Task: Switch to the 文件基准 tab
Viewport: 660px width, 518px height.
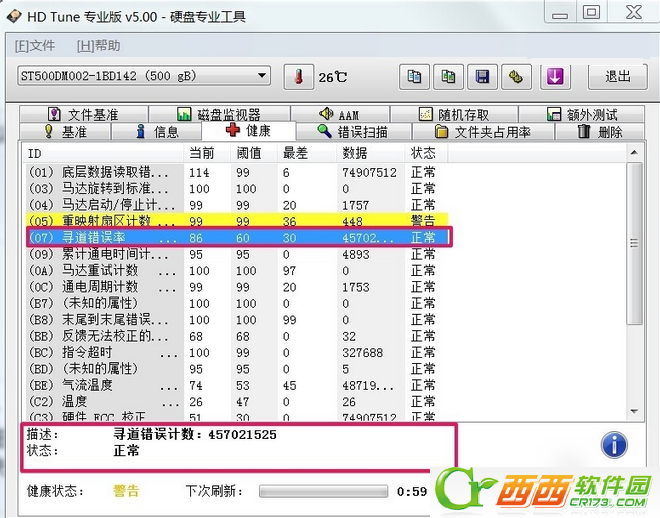Action: (x=84, y=114)
